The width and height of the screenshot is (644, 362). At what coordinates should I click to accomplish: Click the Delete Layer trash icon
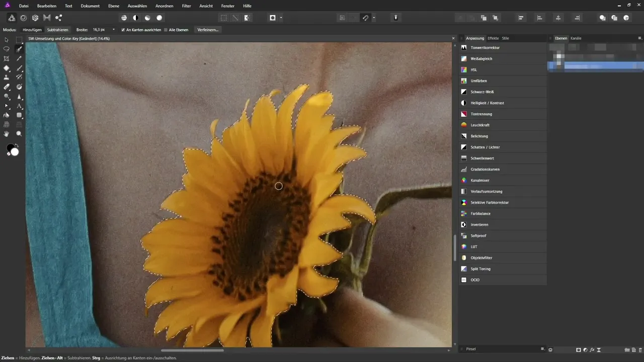(640, 349)
